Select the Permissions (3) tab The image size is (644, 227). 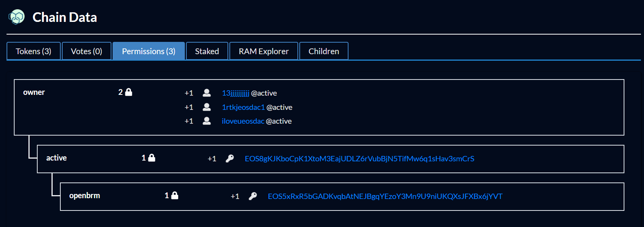[x=149, y=51]
